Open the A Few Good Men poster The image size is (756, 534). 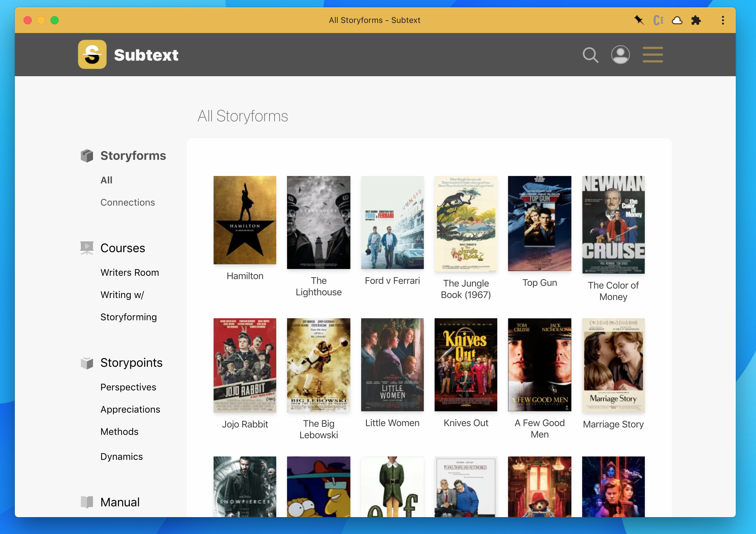[x=540, y=365]
